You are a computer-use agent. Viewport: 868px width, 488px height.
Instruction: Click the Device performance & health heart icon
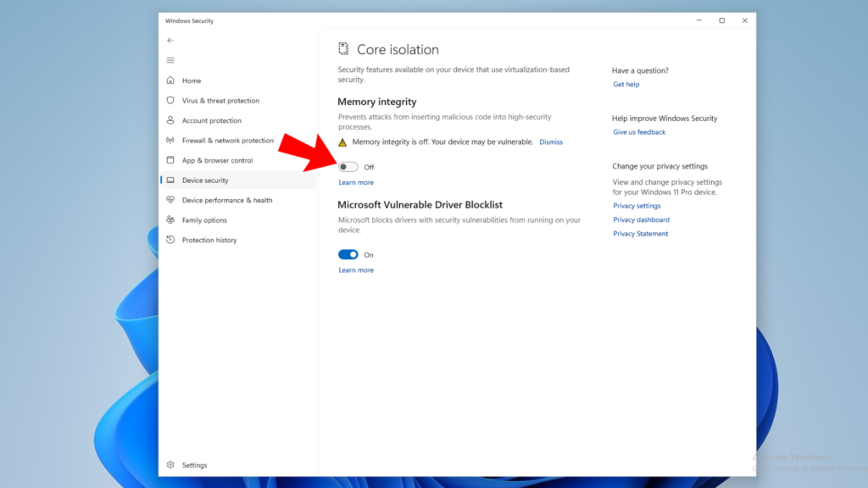(x=170, y=200)
